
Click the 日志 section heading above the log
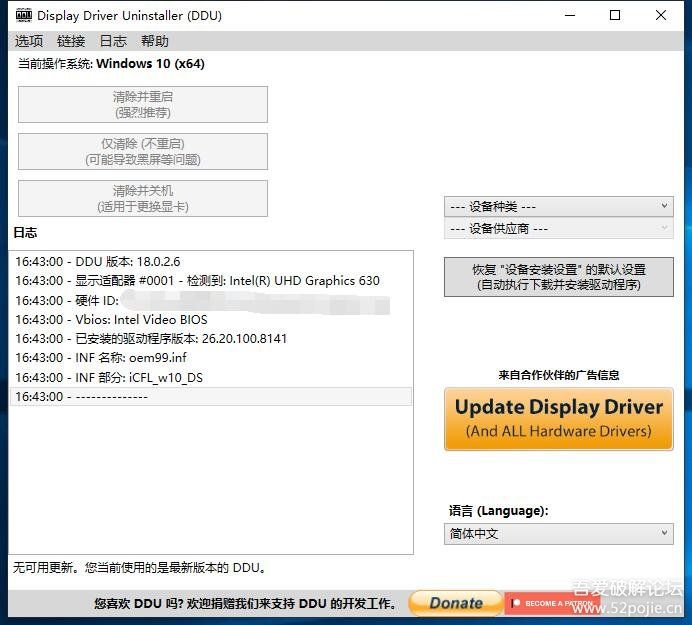tap(25, 233)
